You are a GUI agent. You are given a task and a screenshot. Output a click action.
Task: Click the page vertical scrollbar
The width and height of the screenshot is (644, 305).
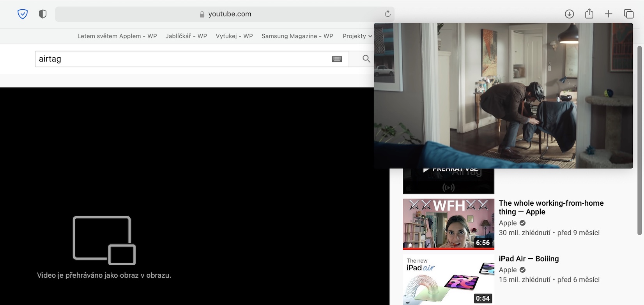pos(639,140)
